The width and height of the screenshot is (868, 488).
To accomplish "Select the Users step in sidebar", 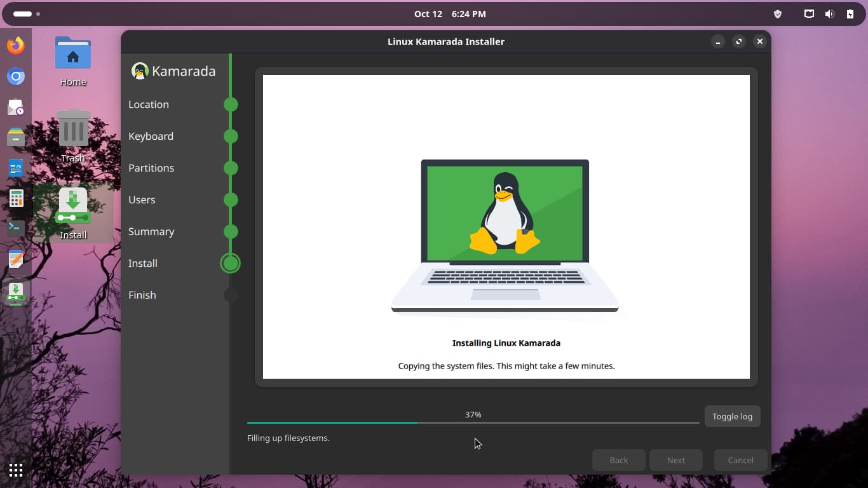I will pos(142,200).
